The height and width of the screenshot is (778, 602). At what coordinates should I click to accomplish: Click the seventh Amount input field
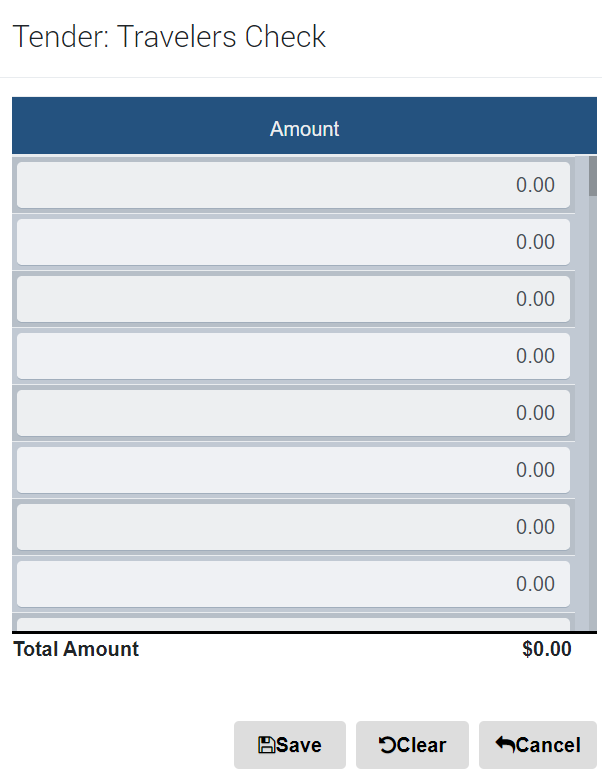click(293, 527)
